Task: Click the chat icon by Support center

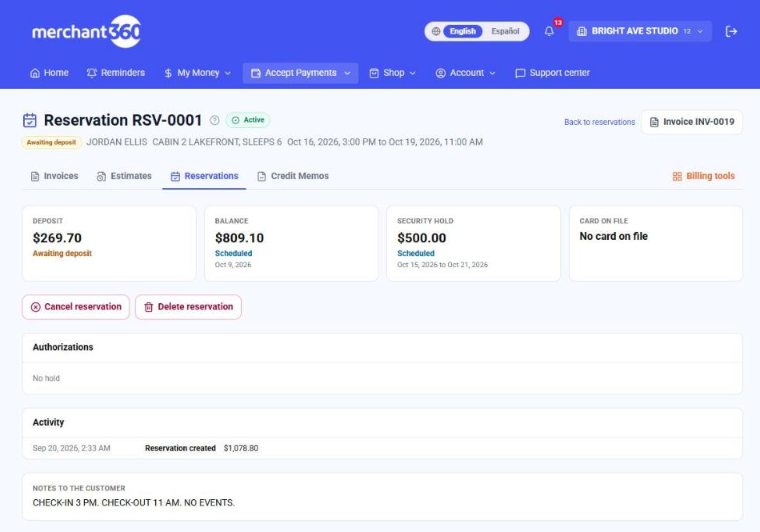Action: pyautogui.click(x=520, y=73)
